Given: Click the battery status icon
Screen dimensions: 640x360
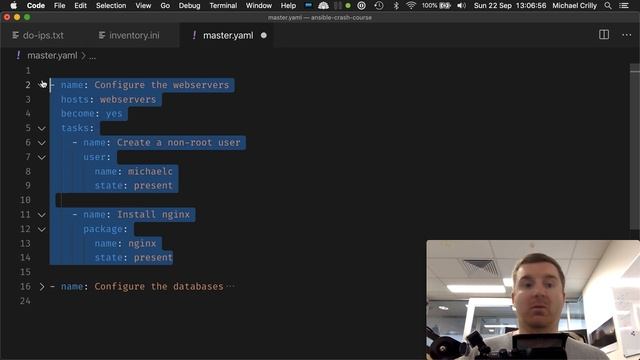Looking at the screenshot, I should click(x=444, y=5).
